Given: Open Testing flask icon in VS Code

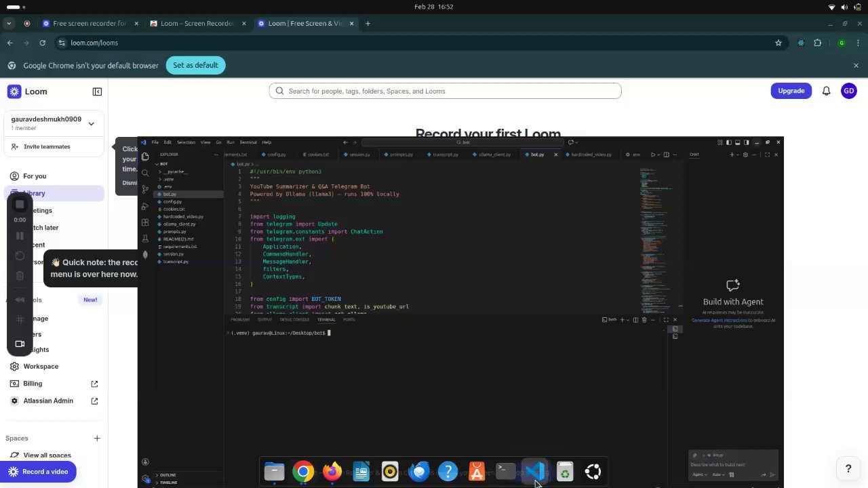Looking at the screenshot, I should [x=145, y=239].
